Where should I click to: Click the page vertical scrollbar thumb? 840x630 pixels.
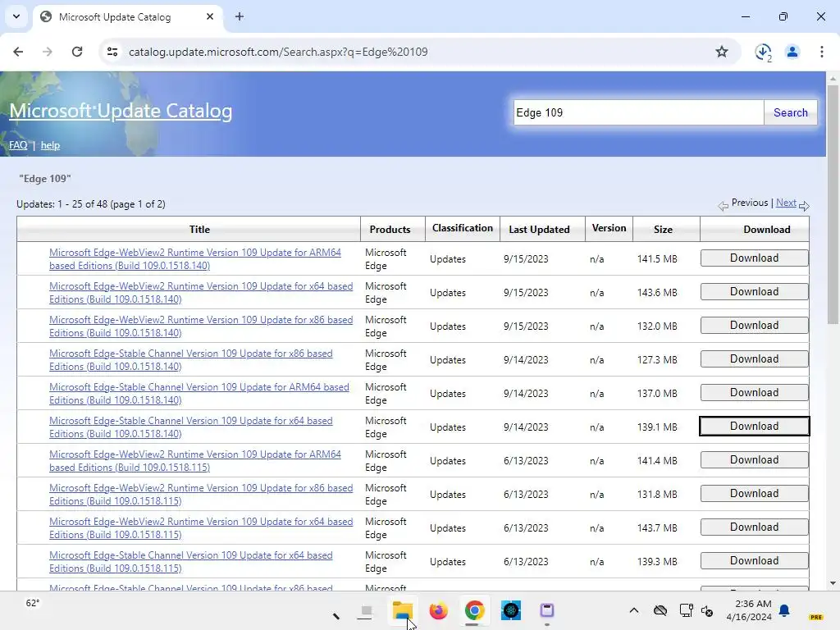pos(833,204)
